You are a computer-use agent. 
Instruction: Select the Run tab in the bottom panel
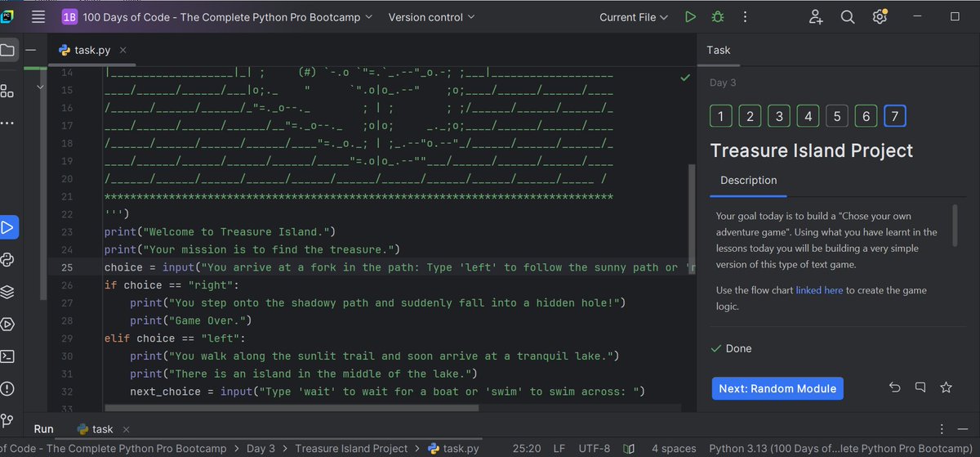(x=44, y=429)
